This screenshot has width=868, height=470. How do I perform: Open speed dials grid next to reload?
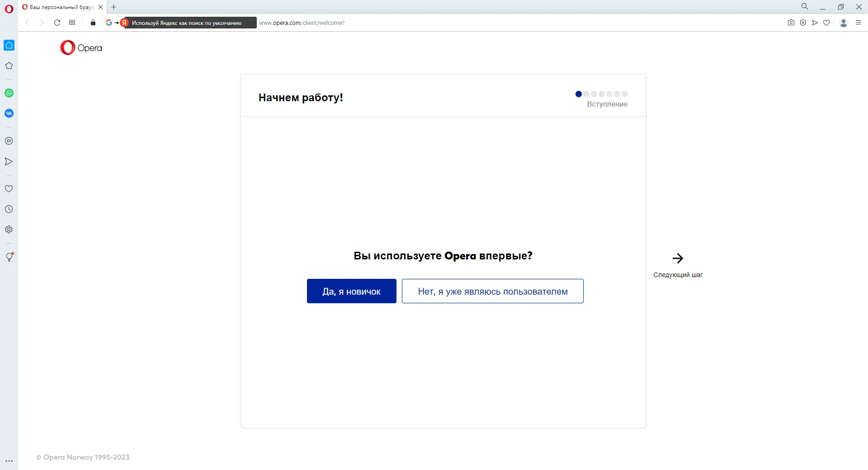pos(72,23)
